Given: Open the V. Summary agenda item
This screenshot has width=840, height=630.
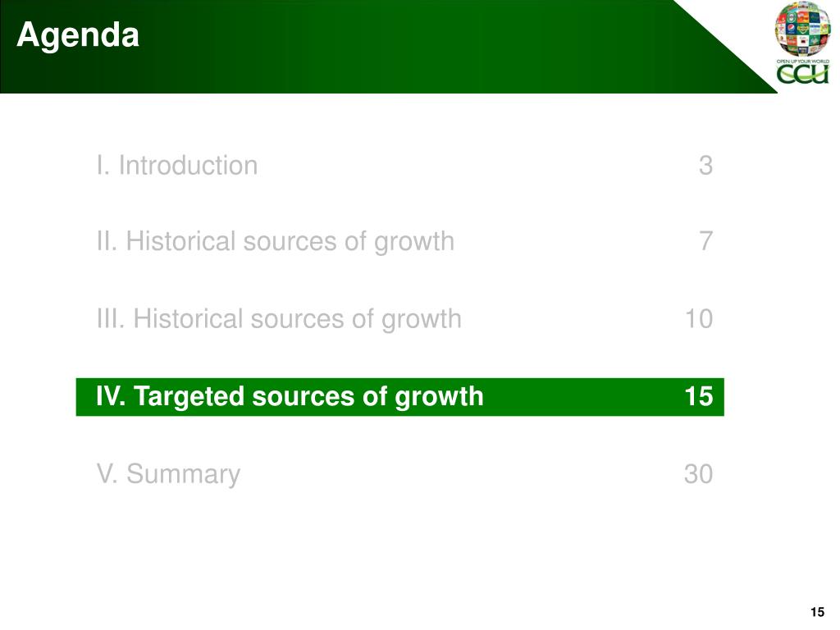Looking at the screenshot, I should [169, 475].
